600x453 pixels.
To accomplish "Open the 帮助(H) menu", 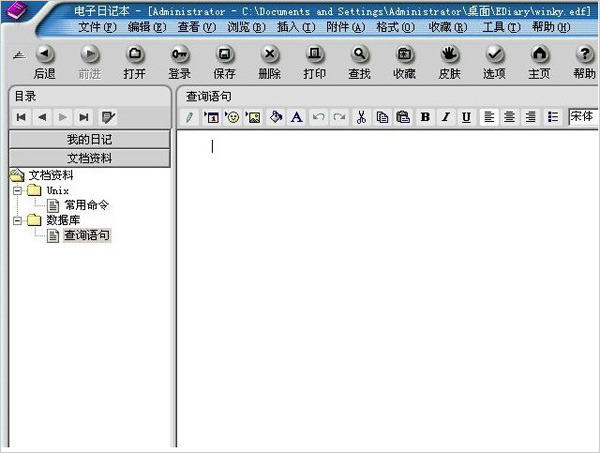I will (x=551, y=27).
